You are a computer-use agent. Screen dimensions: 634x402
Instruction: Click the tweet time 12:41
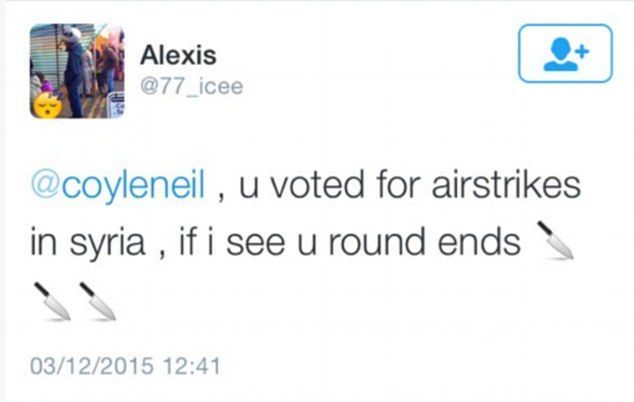pyautogui.click(x=192, y=366)
